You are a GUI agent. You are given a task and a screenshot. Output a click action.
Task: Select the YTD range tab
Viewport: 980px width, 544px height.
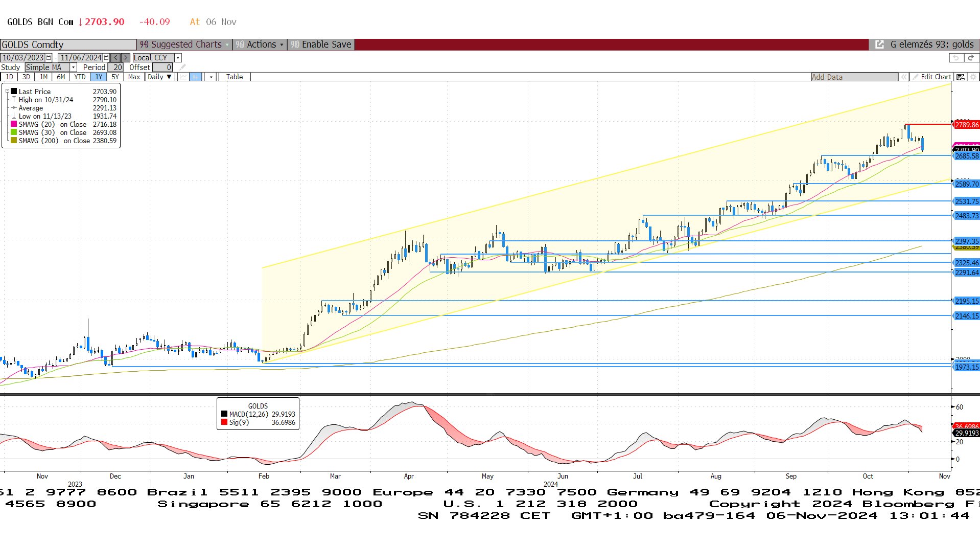coord(80,77)
